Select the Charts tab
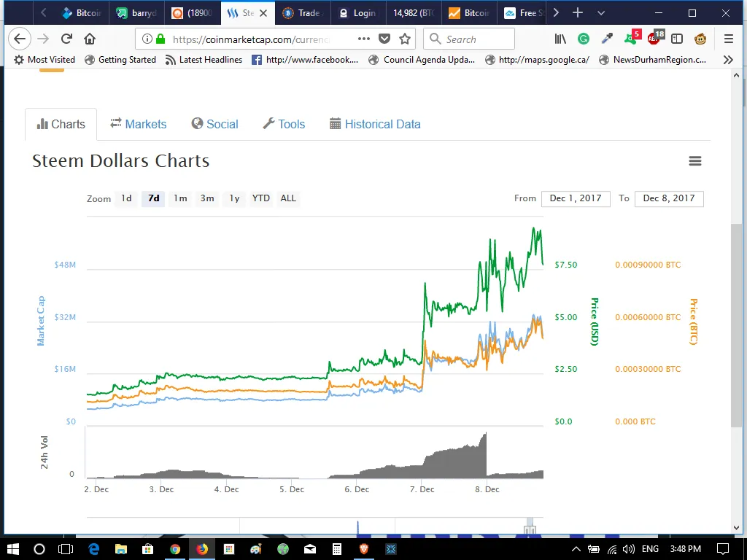747x560 pixels. click(x=61, y=124)
